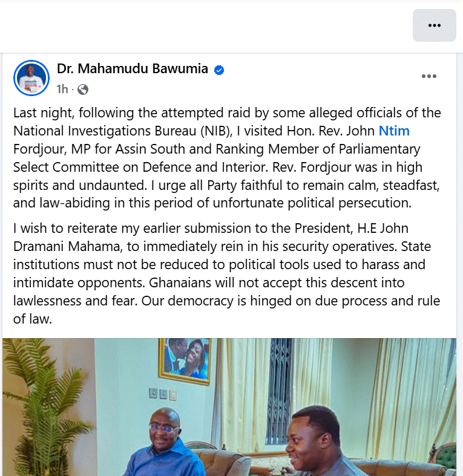Click Dr. Mahamudu Bawumia's profile avatar
Image resolution: width=463 pixels, height=476 pixels.
[31, 78]
